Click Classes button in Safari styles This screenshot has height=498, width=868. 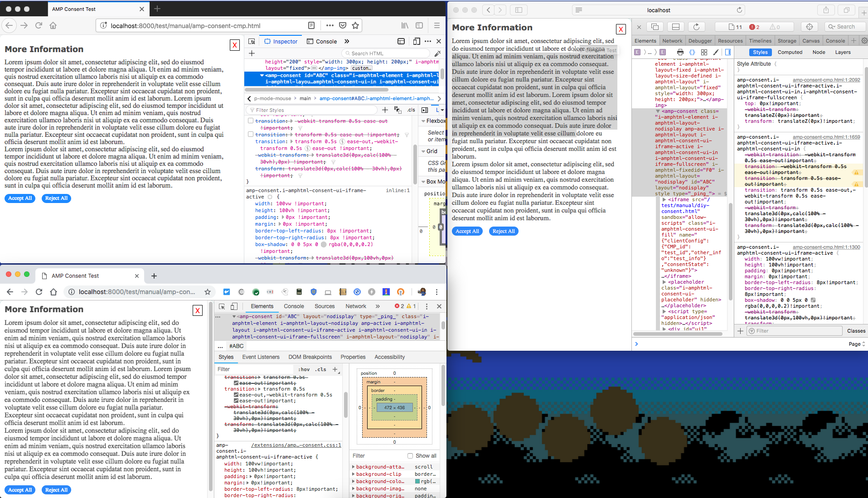pos(856,331)
